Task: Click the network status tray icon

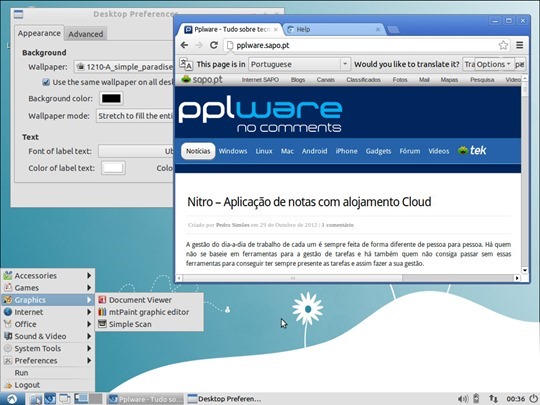Action: [x=494, y=398]
